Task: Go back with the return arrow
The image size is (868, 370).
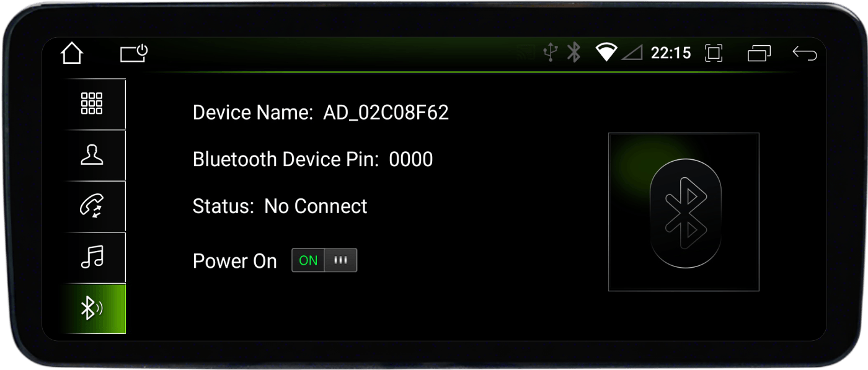Action: point(805,53)
